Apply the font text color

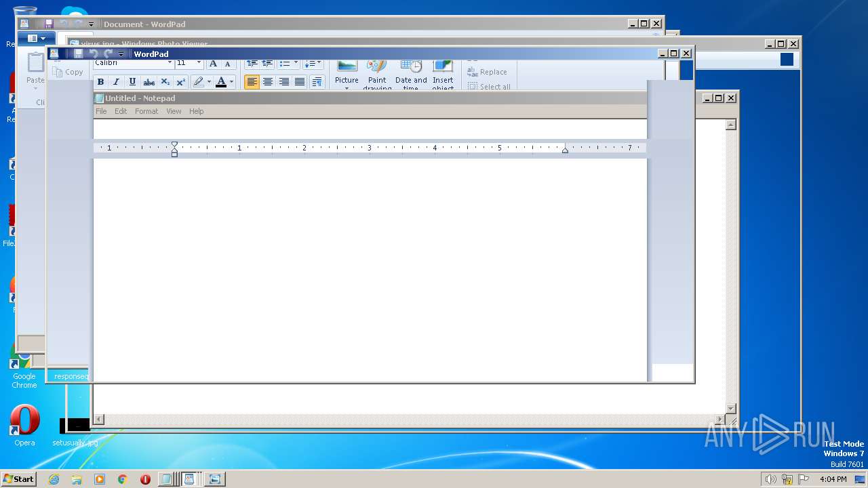point(220,82)
